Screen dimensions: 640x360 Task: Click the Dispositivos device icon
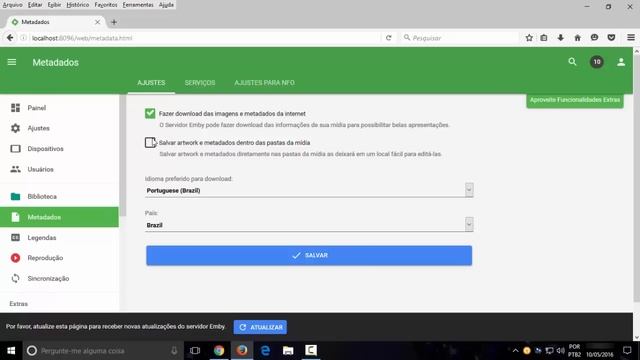click(x=16, y=149)
